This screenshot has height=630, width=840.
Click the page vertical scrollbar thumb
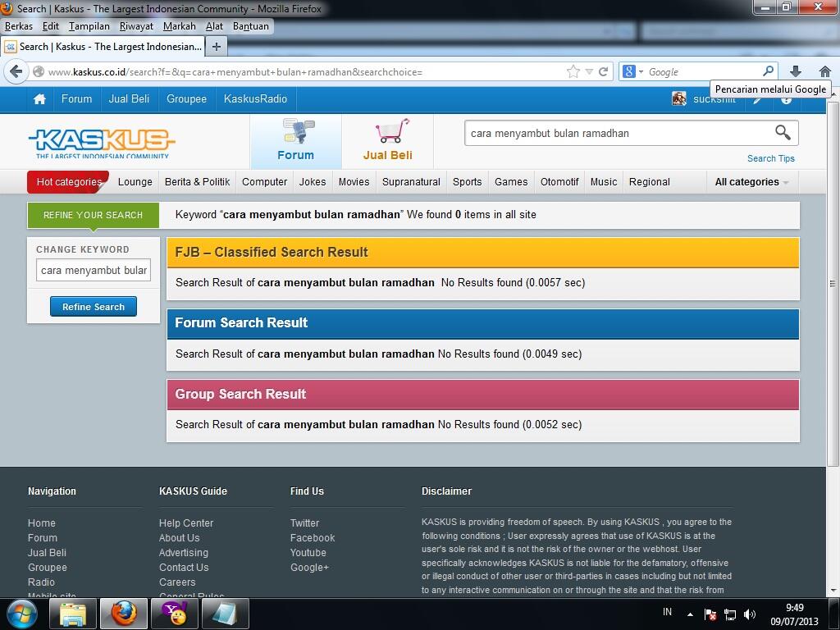pos(833,283)
